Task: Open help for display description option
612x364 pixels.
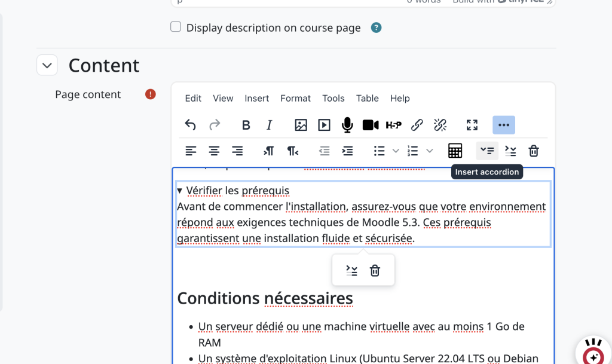Action: pyautogui.click(x=376, y=27)
